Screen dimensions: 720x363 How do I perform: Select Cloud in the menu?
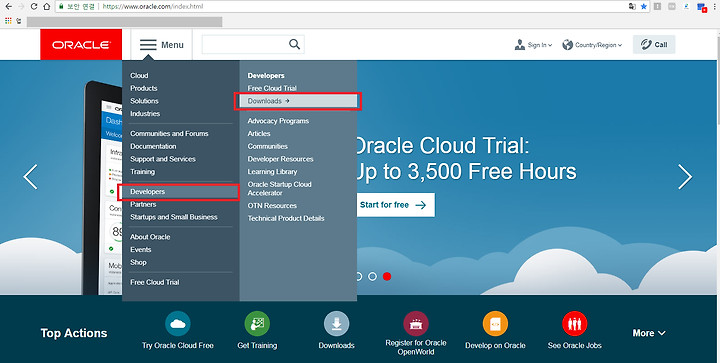click(139, 75)
